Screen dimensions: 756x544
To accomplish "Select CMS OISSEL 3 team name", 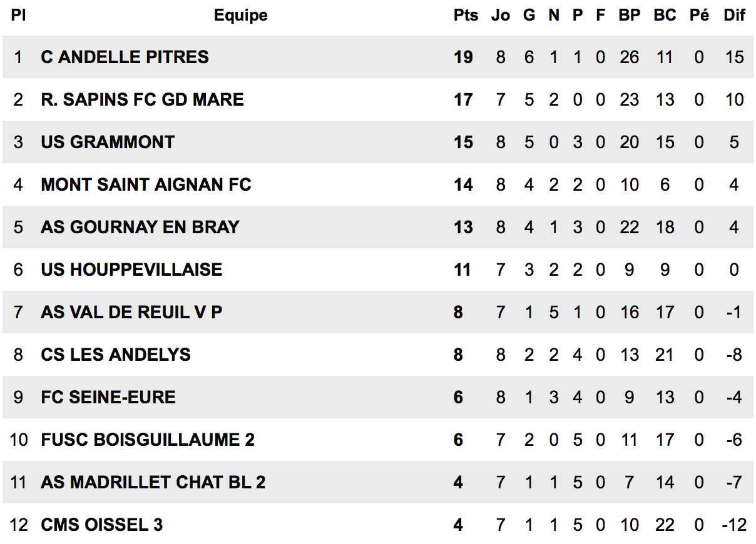I will point(102,525).
